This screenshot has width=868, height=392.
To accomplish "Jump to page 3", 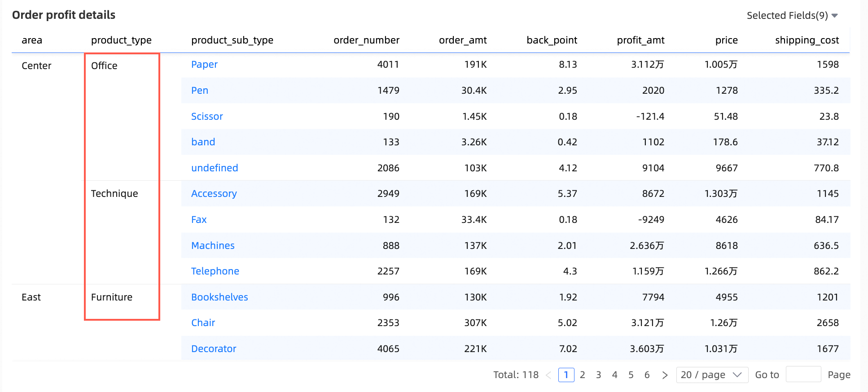I will [x=598, y=375].
